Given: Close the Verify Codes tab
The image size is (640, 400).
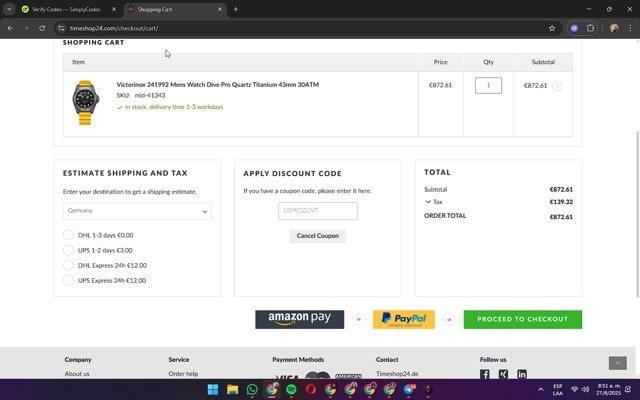Looking at the screenshot, I should coord(114,9).
